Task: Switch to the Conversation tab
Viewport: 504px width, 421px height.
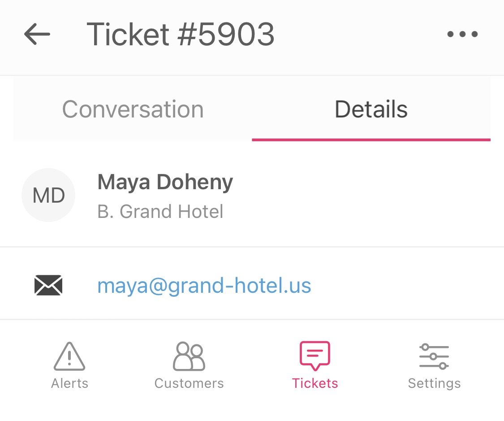Action: pos(133,109)
